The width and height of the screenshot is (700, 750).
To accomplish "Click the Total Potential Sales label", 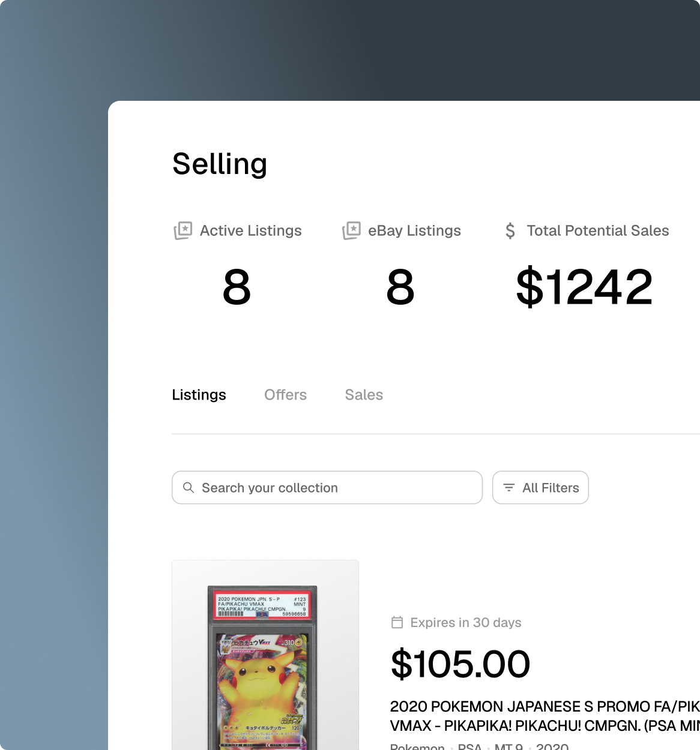I will pyautogui.click(x=598, y=231).
